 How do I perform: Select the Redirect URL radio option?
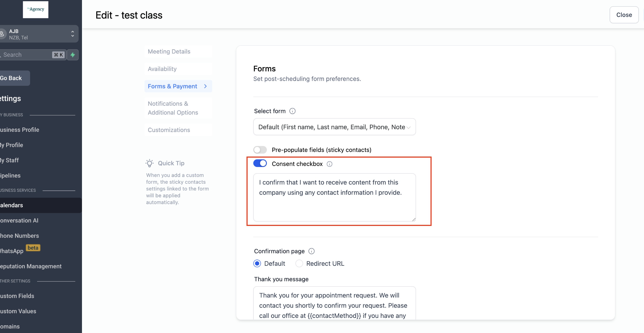coord(299,264)
